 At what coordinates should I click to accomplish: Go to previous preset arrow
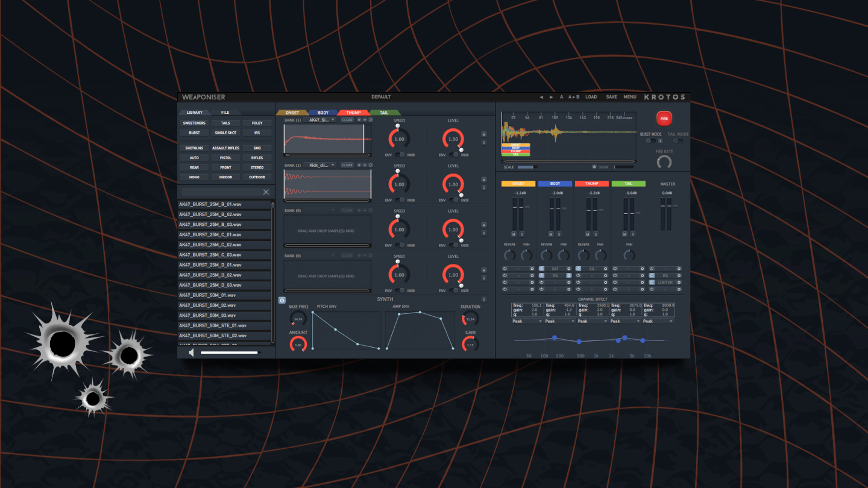click(x=541, y=97)
